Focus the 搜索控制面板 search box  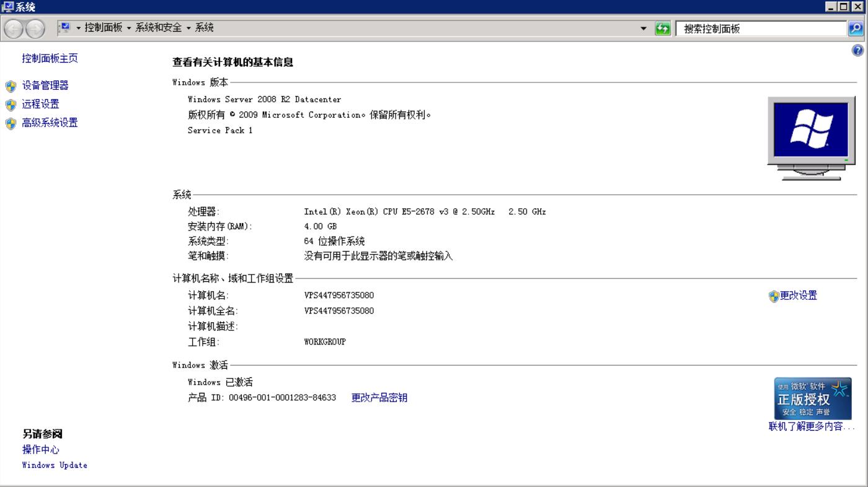coord(761,29)
